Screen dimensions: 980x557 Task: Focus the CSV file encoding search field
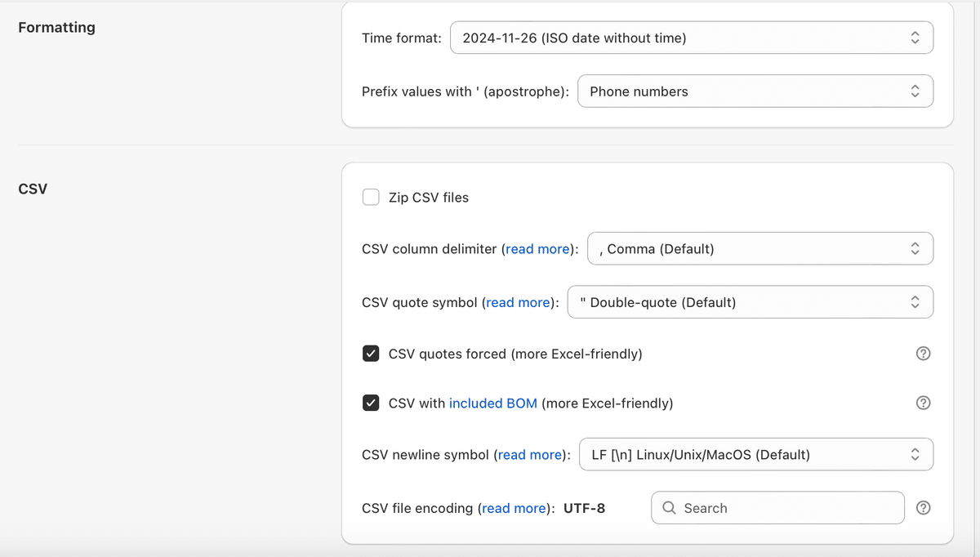777,508
